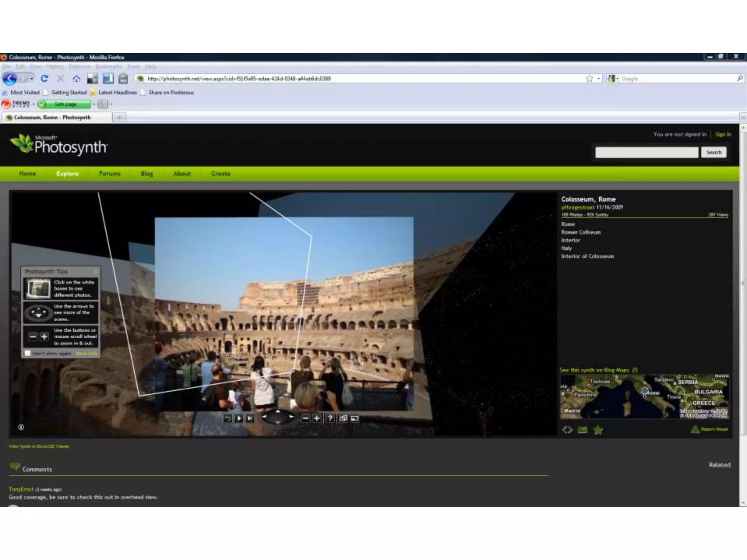This screenshot has height=560, width=747.
Task: Expand the Trend Micro toolbar dropdown
Action: (x=33, y=104)
